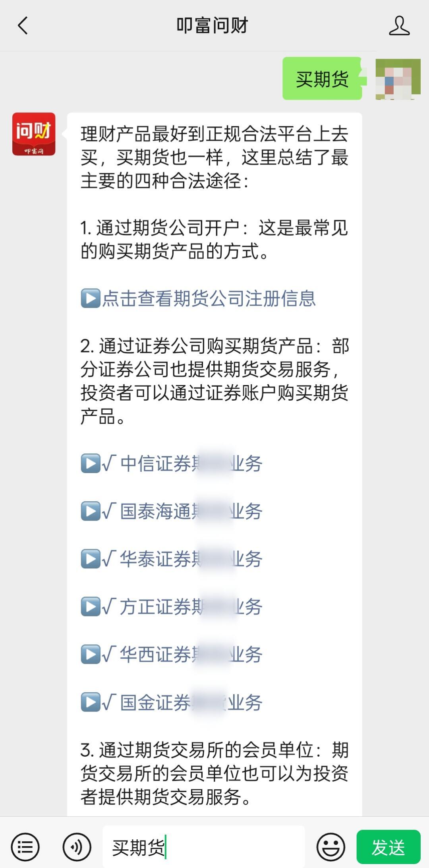Tap the play icon beside 中信证券
This screenshot has width=429, height=868.
[90, 463]
